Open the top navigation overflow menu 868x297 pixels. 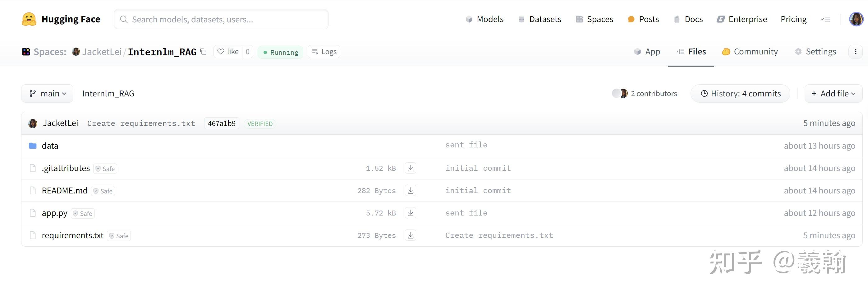pos(825,19)
